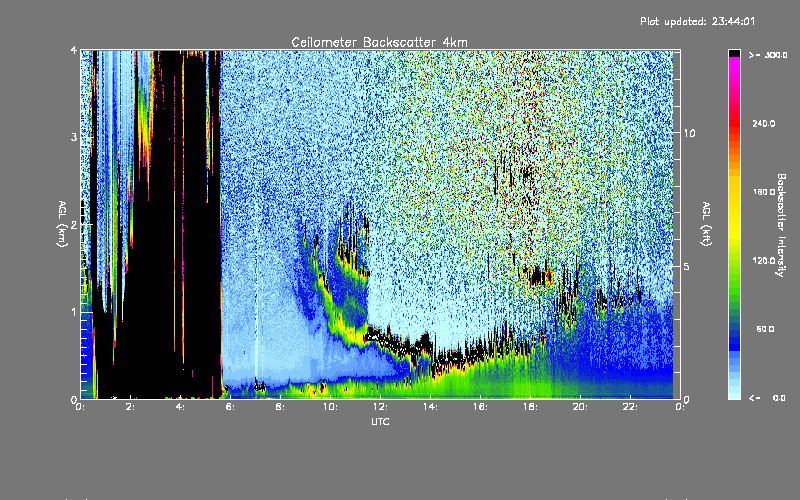
Task: Click the "3" km tick label on left axis
Action: point(74,137)
